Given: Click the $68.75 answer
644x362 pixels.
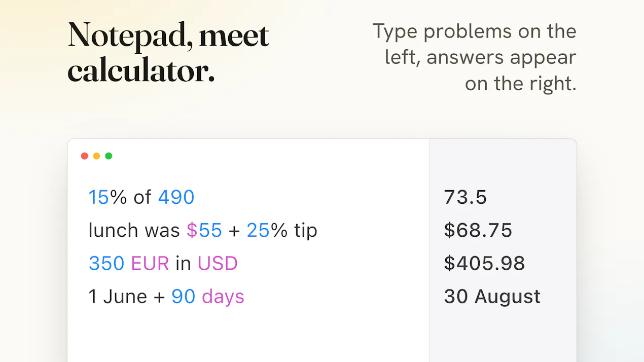Looking at the screenshot, I should [478, 230].
